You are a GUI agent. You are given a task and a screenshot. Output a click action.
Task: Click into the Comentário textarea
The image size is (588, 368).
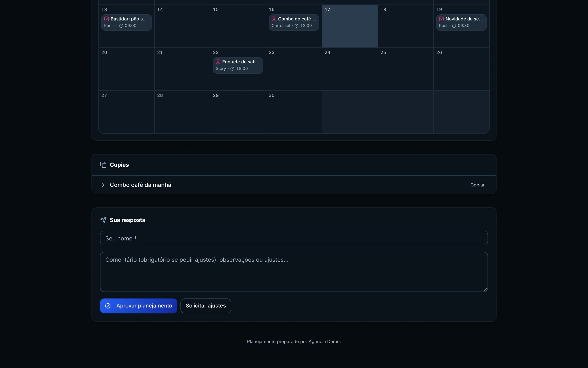(x=294, y=272)
